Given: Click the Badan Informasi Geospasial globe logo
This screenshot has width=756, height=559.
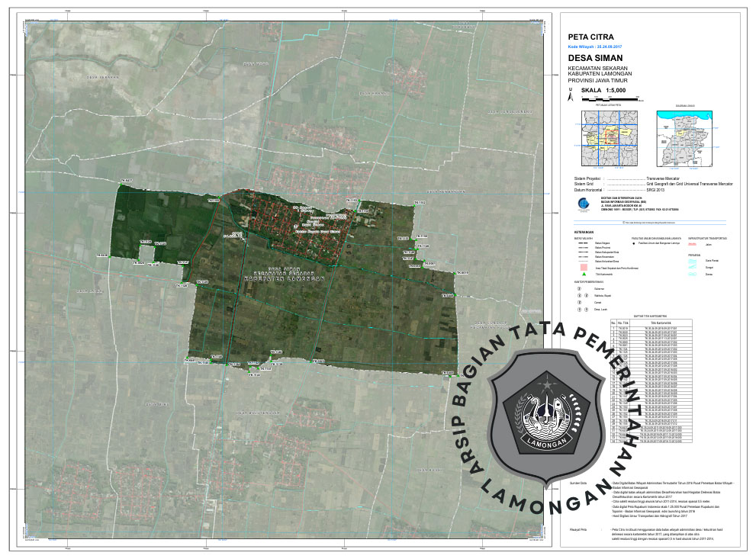Looking at the screenshot, I should point(583,204).
